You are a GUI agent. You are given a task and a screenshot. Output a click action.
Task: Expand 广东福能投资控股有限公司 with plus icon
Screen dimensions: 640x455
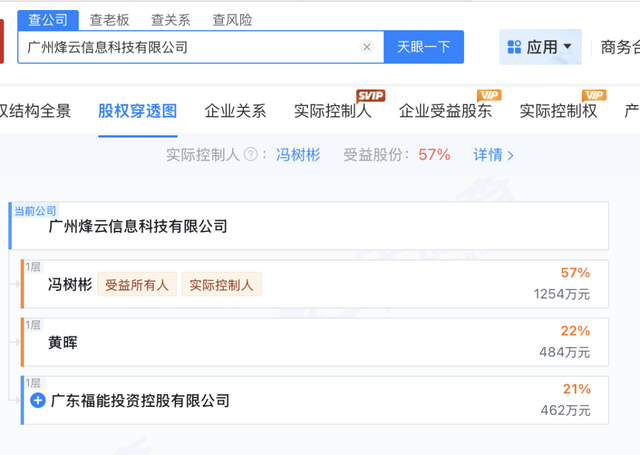(38, 401)
